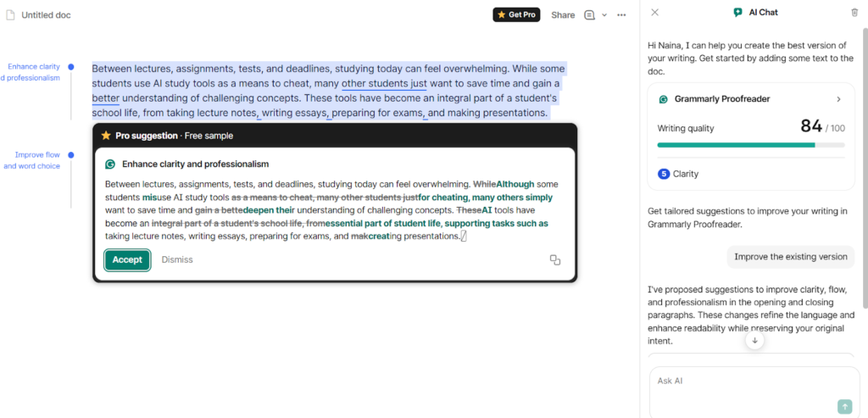This screenshot has width=868, height=418.
Task: Click the 84 / 100 writing score
Action: pos(822,127)
